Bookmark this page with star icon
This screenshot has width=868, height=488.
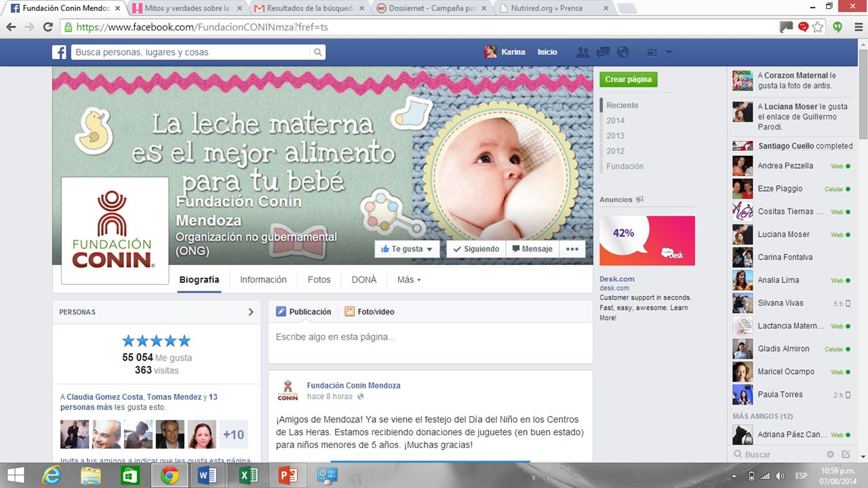pyautogui.click(x=818, y=27)
